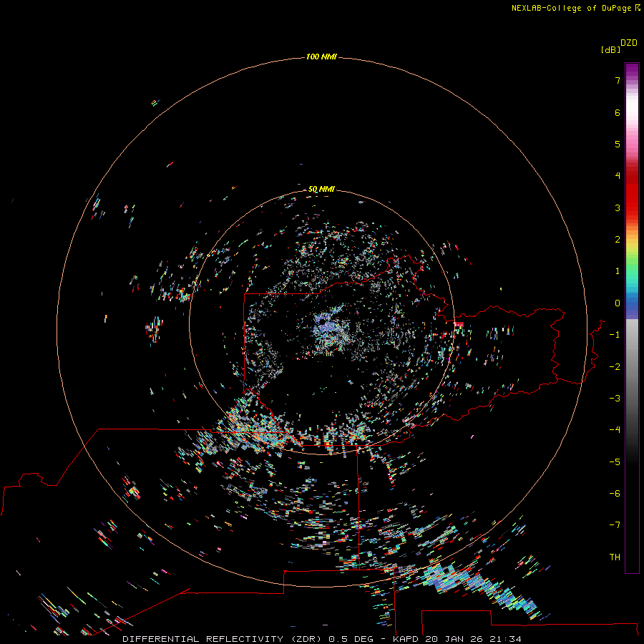Click the -3 dB scale value
644x644 pixels.
(615, 399)
